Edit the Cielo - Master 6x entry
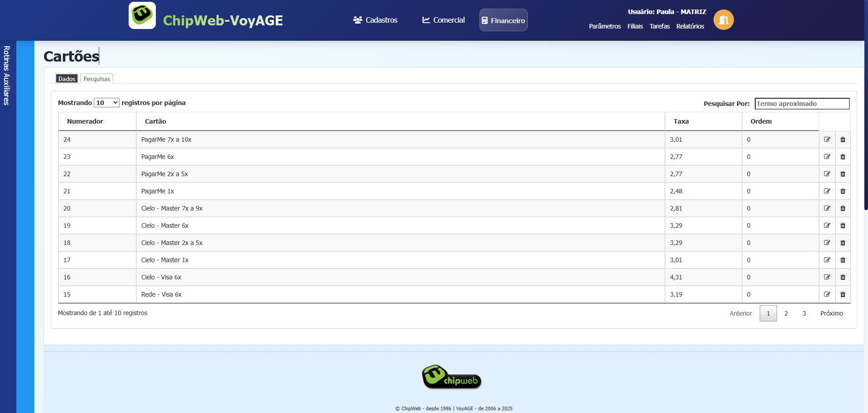This screenshot has width=868, height=413. click(827, 226)
